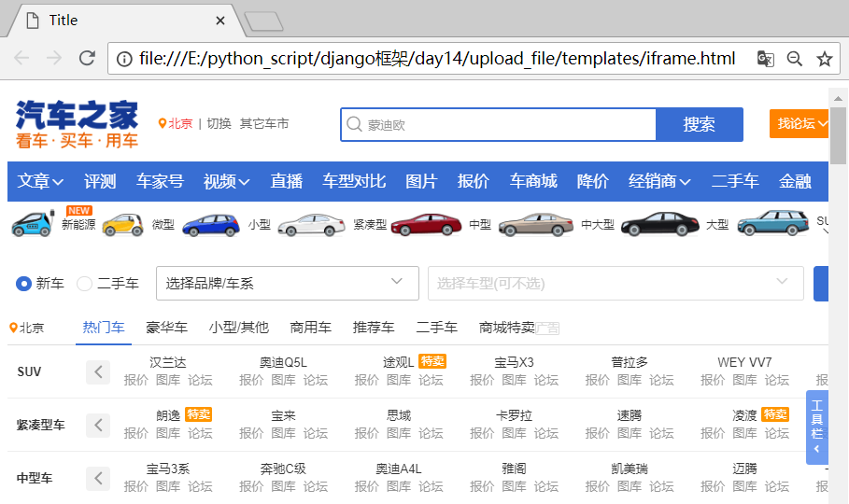
Task: Click 图库 under 凯美瑞
Action: [630, 486]
